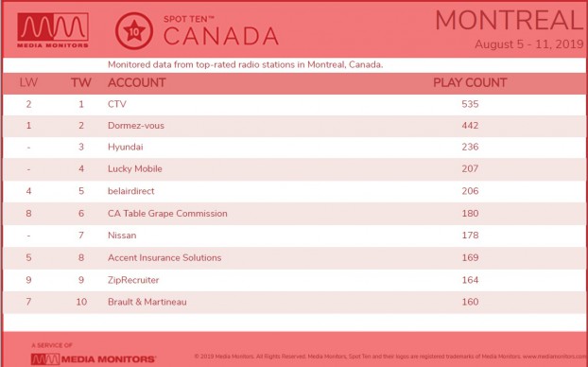The image size is (588, 367).
Task: Click the CANADA heading text
Action: click(221, 36)
